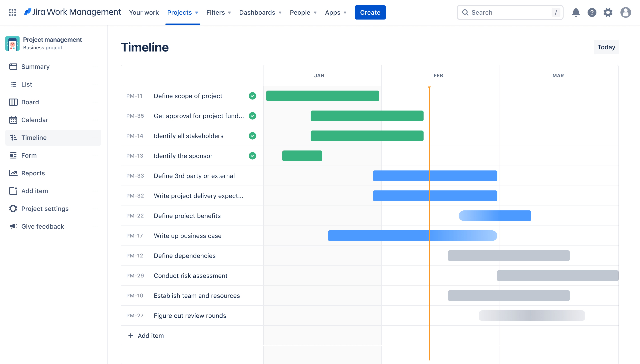Click the Board view icon in sidebar
640x364 pixels.
point(13,102)
